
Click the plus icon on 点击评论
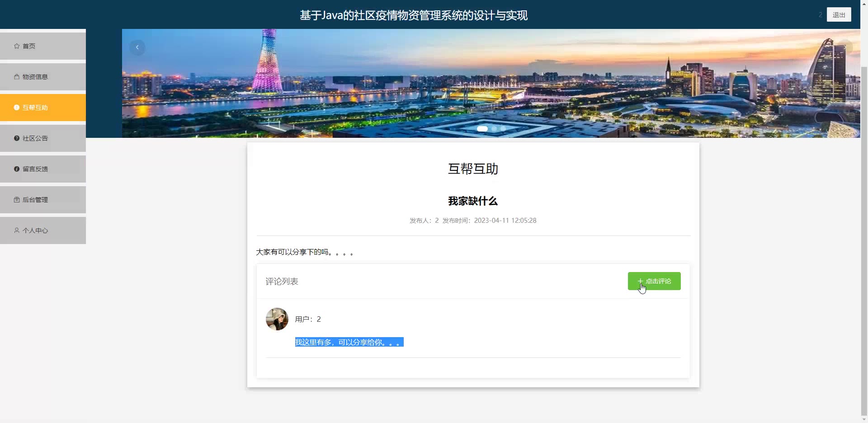(640, 281)
